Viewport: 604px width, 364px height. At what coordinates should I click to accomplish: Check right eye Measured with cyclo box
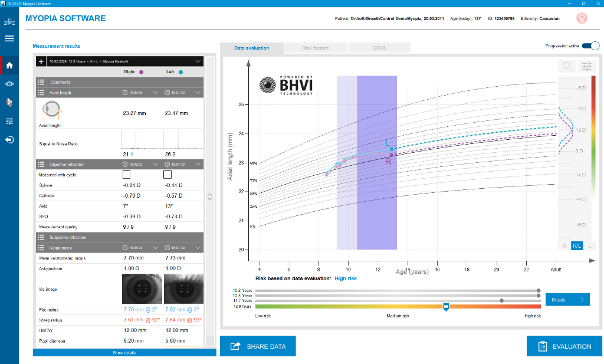pyautogui.click(x=126, y=175)
